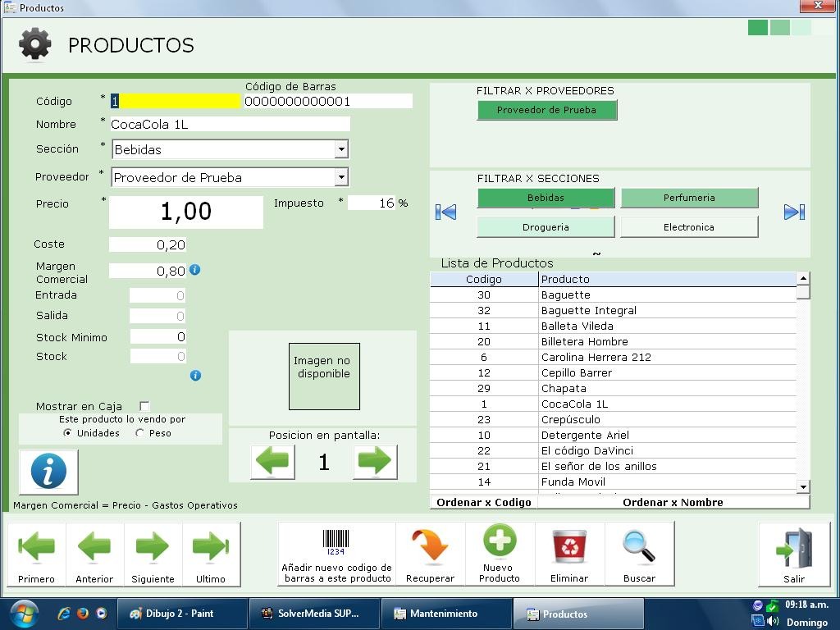Click the large blue info button
Image resolution: width=840 pixels, height=630 pixels.
(x=48, y=472)
